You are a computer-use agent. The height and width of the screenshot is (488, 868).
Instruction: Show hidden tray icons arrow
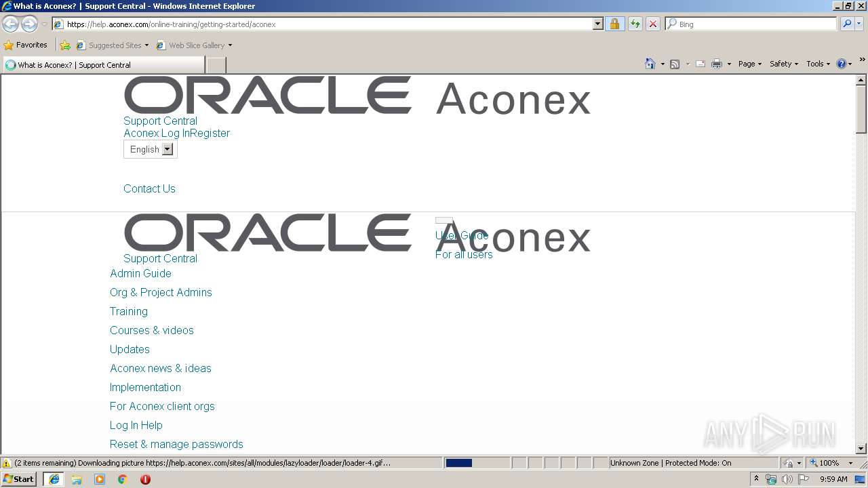(756, 479)
